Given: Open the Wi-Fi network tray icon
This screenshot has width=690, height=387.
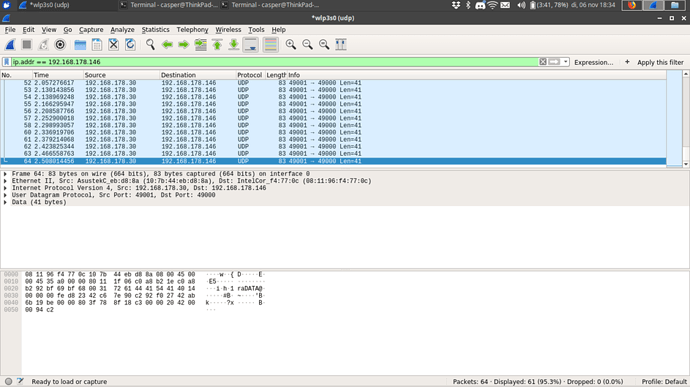Looking at the screenshot, I should [x=492, y=5].
